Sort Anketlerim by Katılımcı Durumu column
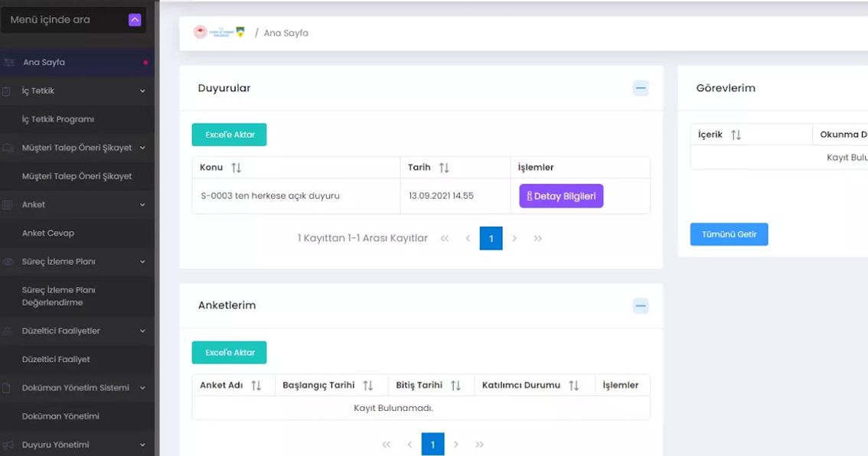The width and height of the screenshot is (868, 456). click(573, 385)
